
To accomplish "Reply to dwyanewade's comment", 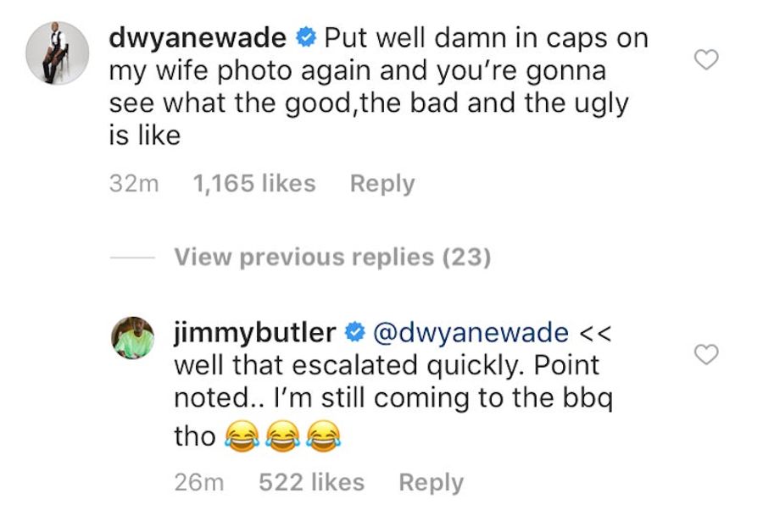I will (382, 185).
